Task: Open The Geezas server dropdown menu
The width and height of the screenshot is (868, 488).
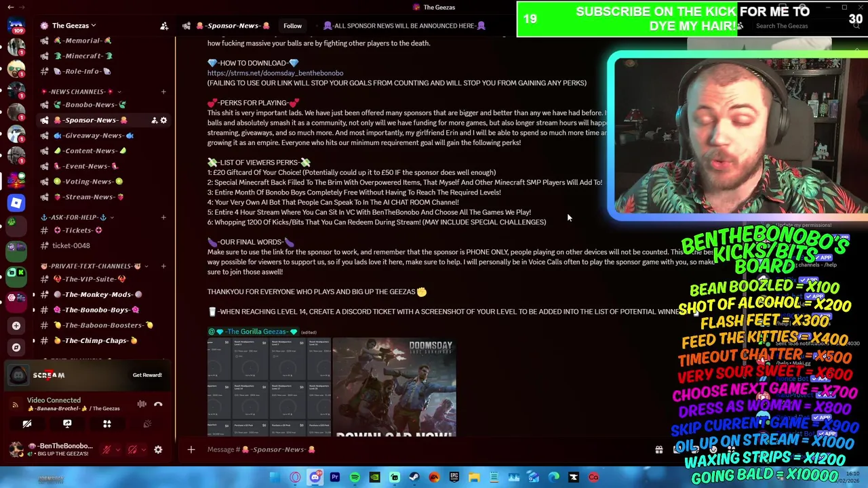Action: click(x=73, y=26)
